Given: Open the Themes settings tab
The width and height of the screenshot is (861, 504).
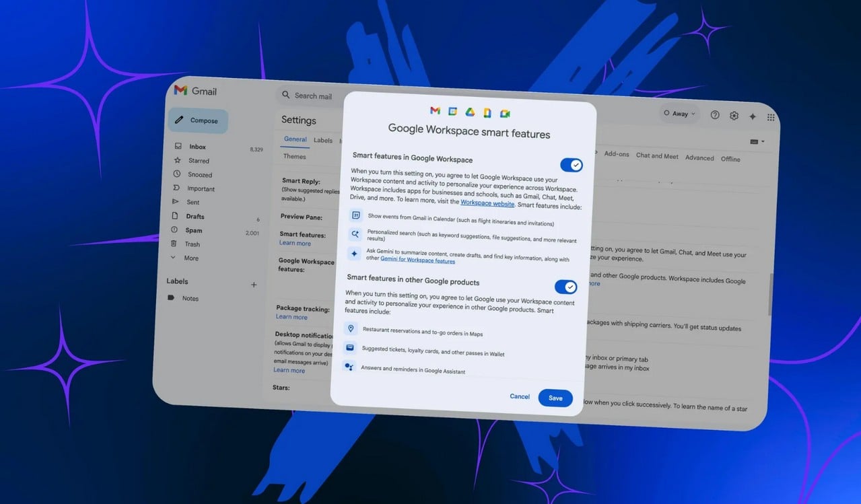Looking at the screenshot, I should coord(294,156).
